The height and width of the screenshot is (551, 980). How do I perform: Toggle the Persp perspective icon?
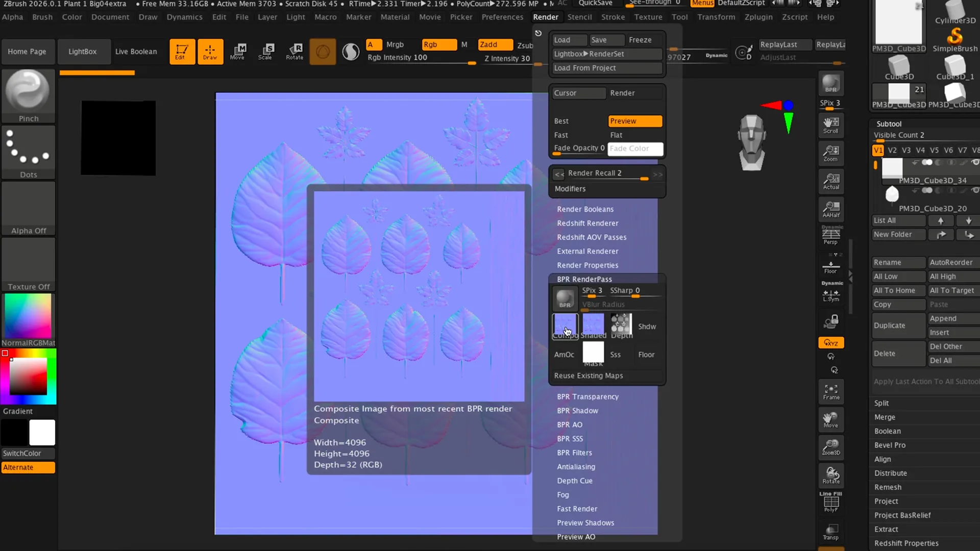click(x=831, y=236)
